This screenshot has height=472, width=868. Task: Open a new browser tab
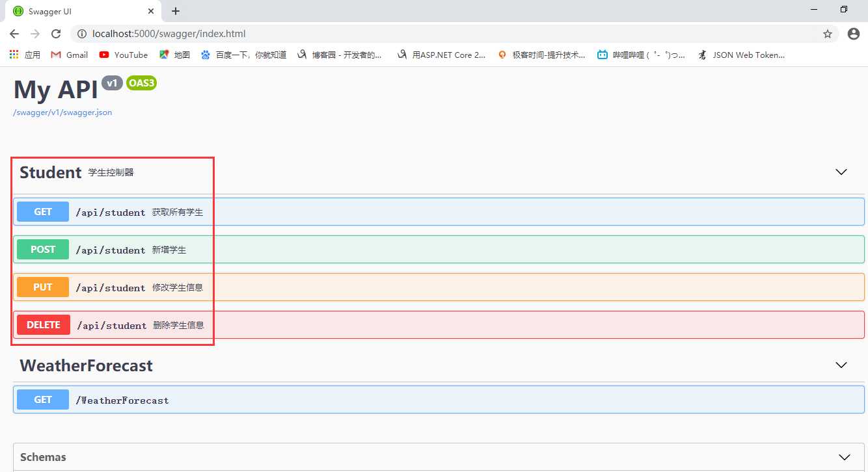(176, 11)
